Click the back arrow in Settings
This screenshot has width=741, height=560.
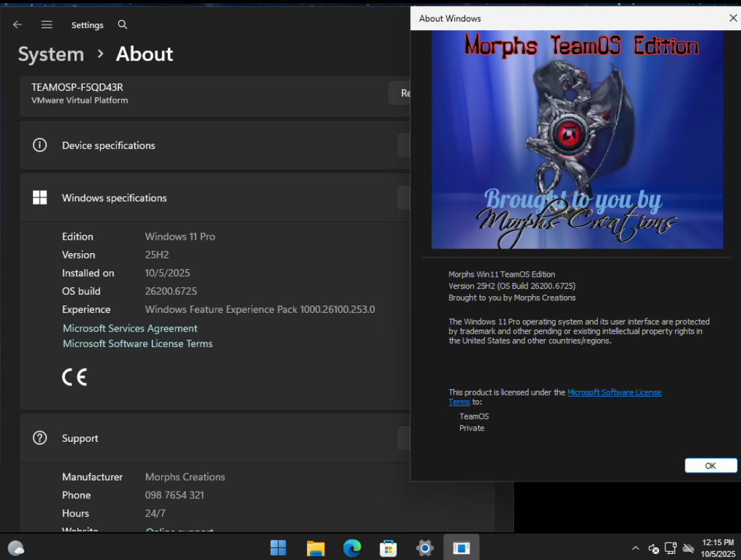(17, 25)
